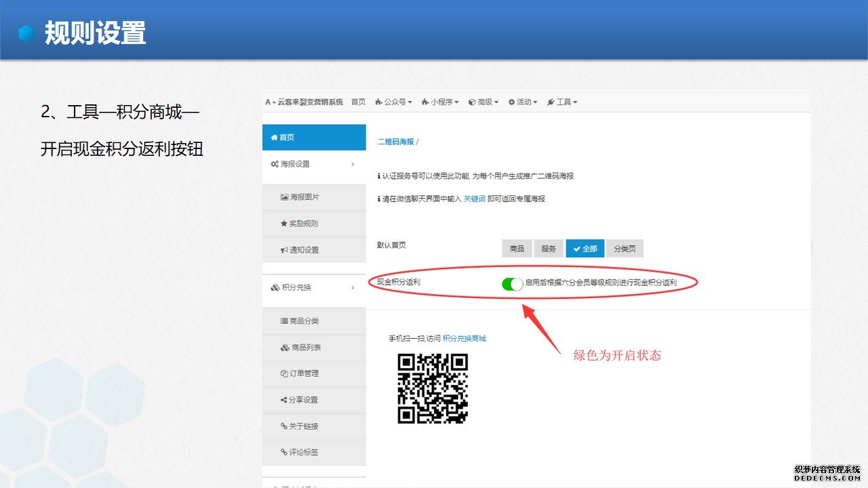Click the megaphone icon beside 通知设置

pyautogui.click(x=285, y=250)
